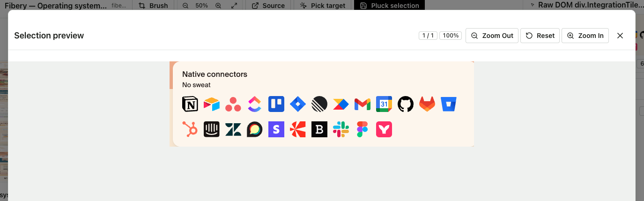Image resolution: width=644 pixels, height=201 pixels.
Task: Open the Discourse speech bubble icon
Action: pyautogui.click(x=255, y=129)
